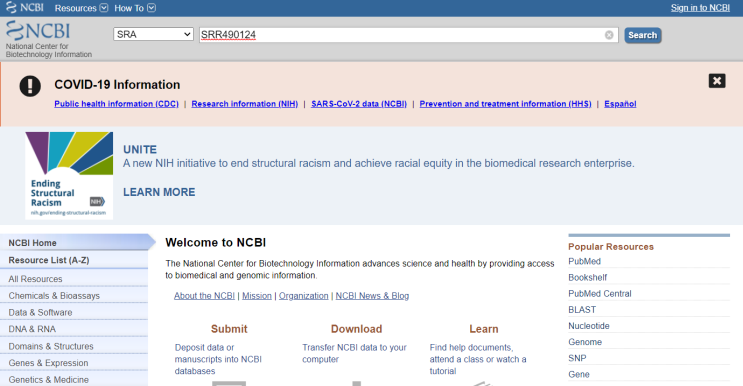Viewport: 743px width, 386px height.
Task: Open the Ending Structural Racism image
Action: pyautogui.click(x=69, y=175)
